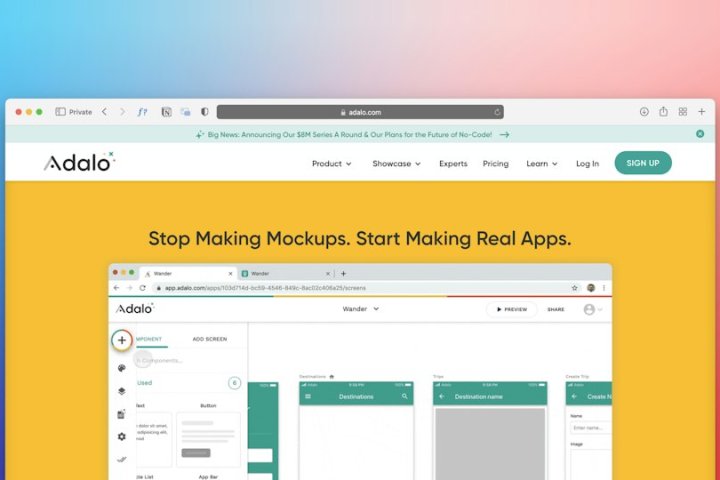Close the first Wander tab
The height and width of the screenshot is (480, 720).
(x=231, y=273)
